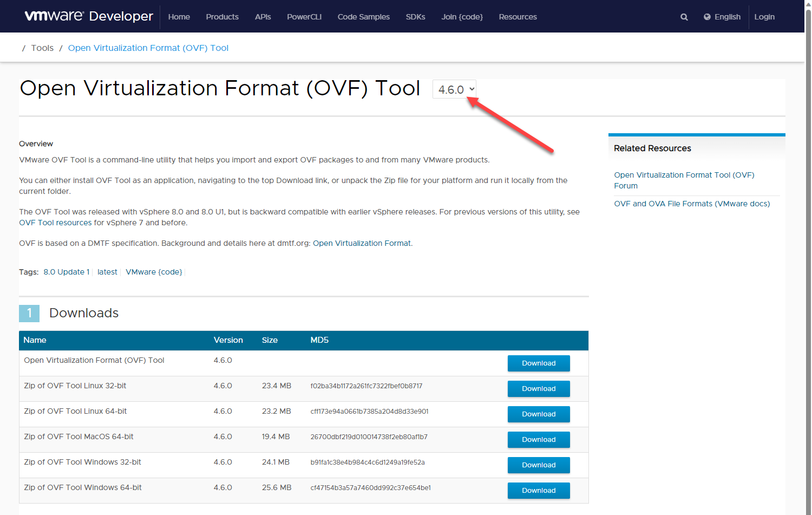
Task: Select MD5 text b91fa1c38e4b984c4c6d1249a19fe52a
Action: (x=367, y=462)
